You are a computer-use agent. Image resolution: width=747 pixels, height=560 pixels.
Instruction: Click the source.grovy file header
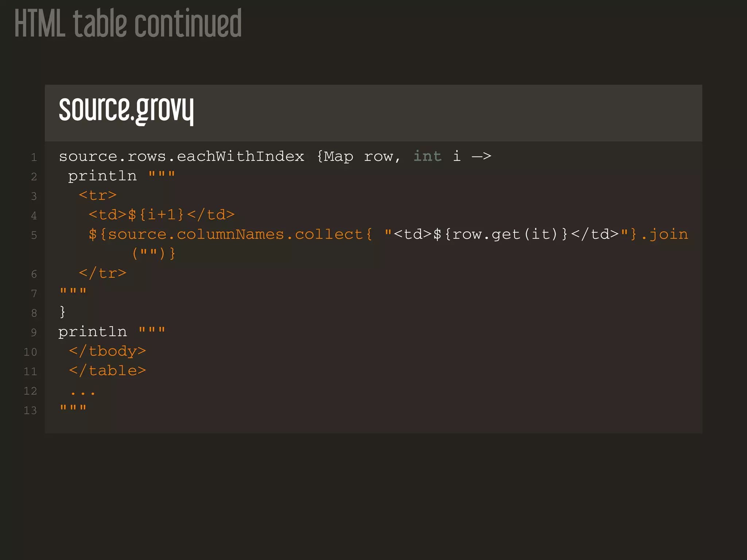(x=126, y=110)
